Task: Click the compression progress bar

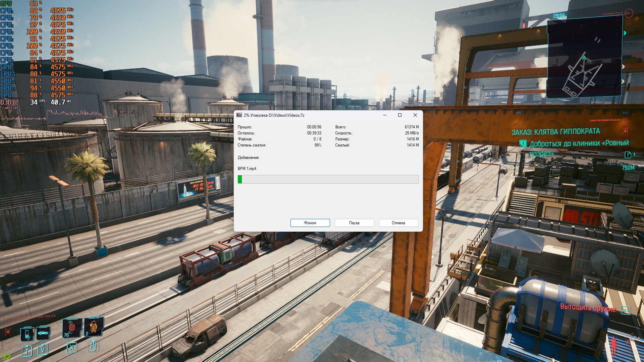Action: (328, 179)
